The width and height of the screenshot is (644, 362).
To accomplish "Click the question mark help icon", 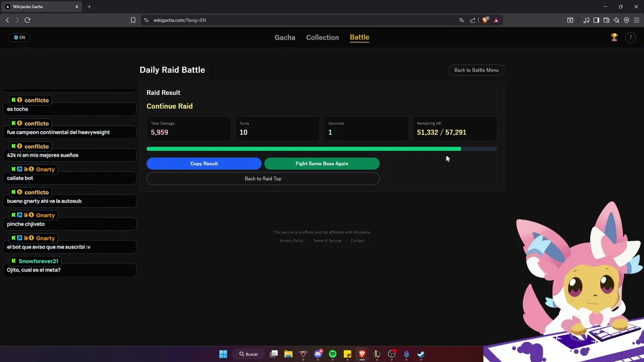I will coord(630,37).
